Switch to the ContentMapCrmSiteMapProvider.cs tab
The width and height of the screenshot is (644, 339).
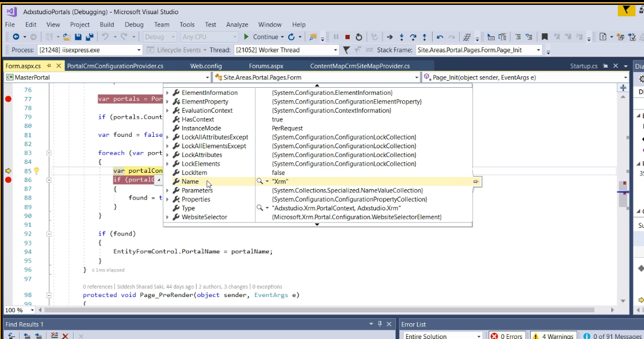[360, 66]
